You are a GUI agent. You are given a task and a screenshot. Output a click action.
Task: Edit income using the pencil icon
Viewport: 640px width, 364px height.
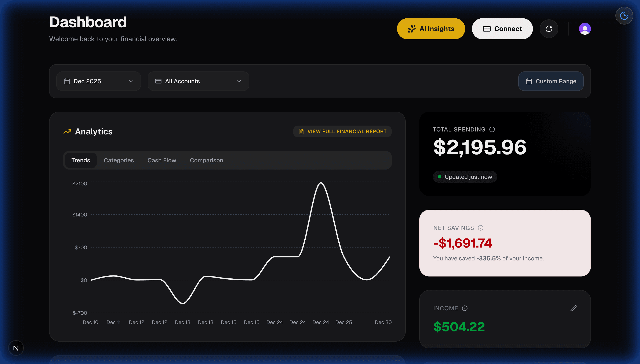[x=573, y=308]
